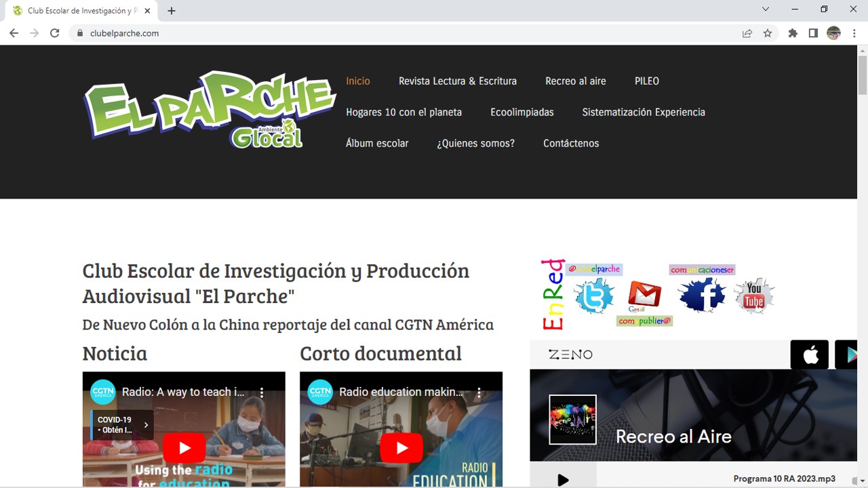
Task: Play the Recreo al Aire audio
Action: [x=563, y=479]
